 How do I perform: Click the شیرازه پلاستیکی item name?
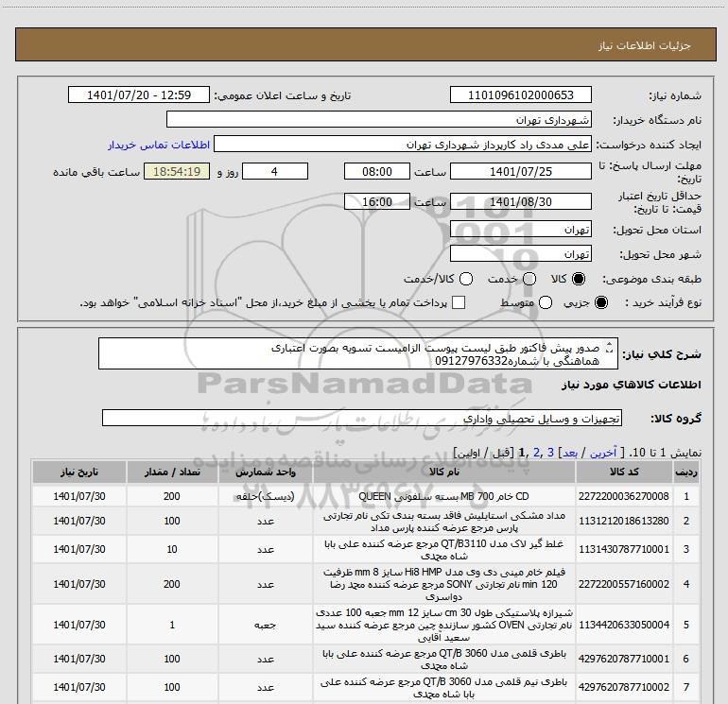(443, 625)
